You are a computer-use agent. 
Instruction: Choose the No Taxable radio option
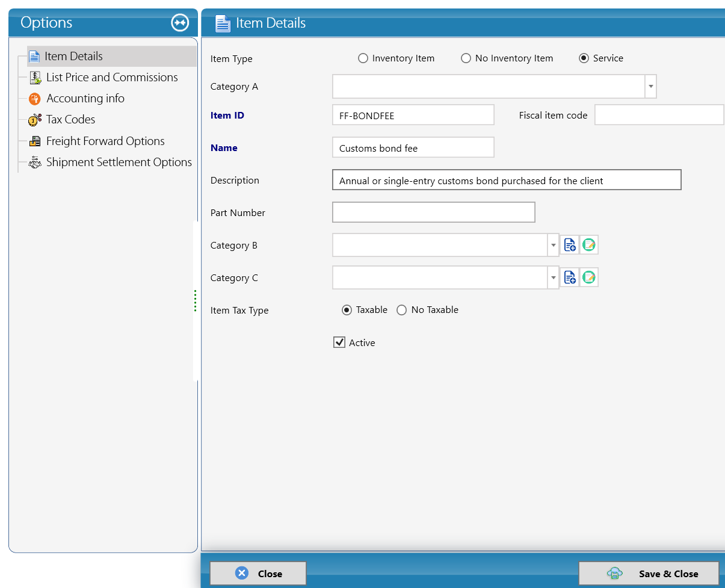(x=402, y=310)
